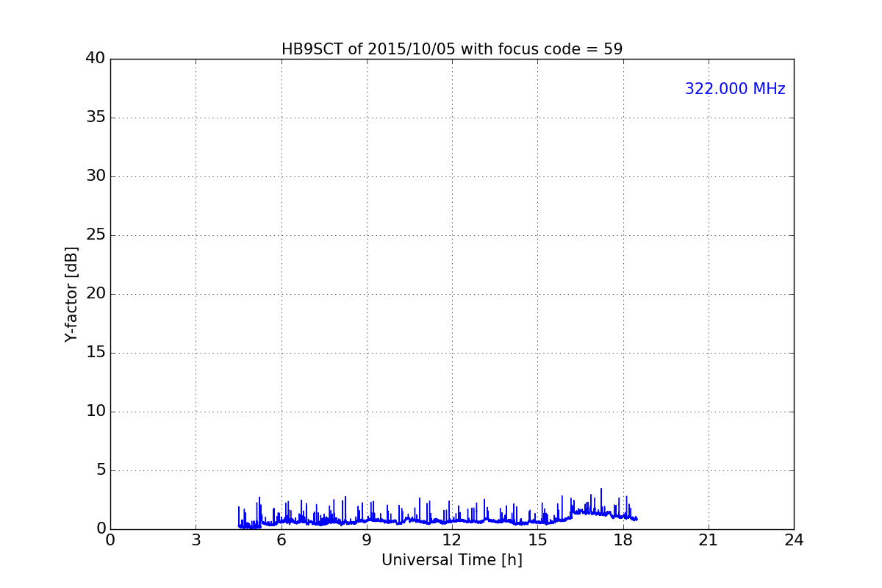The width and height of the screenshot is (882, 588).
Task: Click the y-axis tick label '35'
Action: point(96,118)
